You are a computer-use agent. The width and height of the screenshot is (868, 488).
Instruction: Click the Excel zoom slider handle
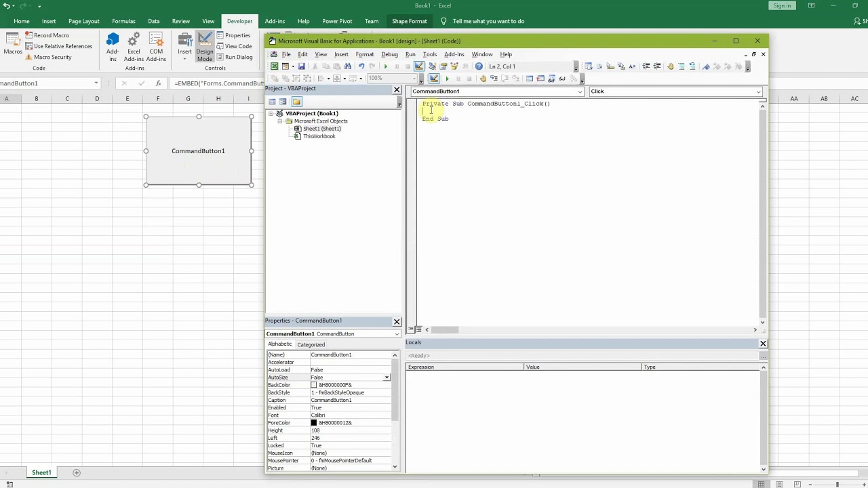click(837, 484)
